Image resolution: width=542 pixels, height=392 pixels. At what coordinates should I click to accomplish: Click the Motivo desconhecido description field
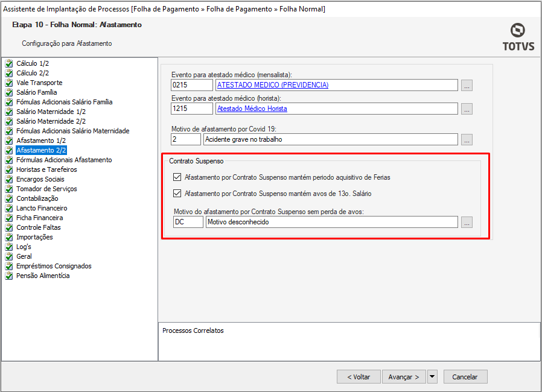(332, 222)
